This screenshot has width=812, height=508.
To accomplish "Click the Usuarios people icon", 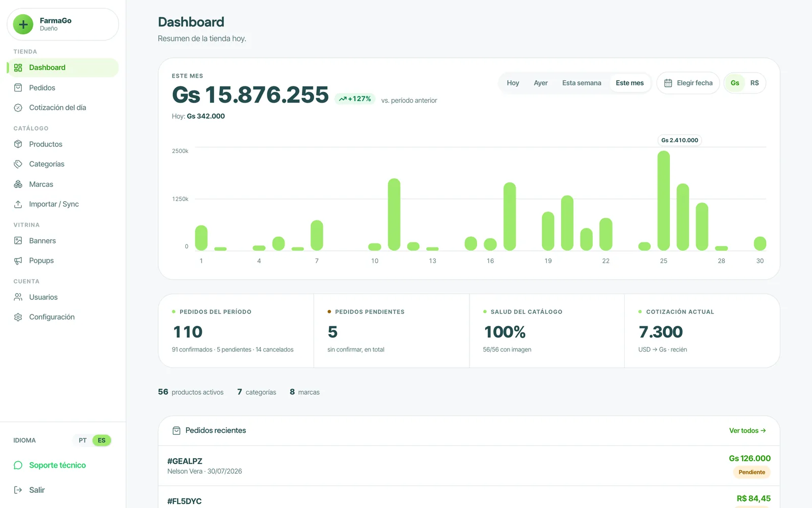I will click(x=18, y=297).
